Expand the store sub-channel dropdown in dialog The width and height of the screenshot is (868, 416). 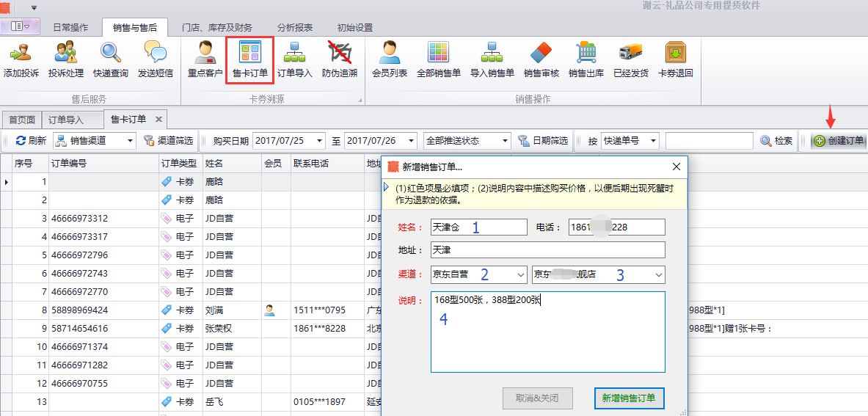(659, 274)
